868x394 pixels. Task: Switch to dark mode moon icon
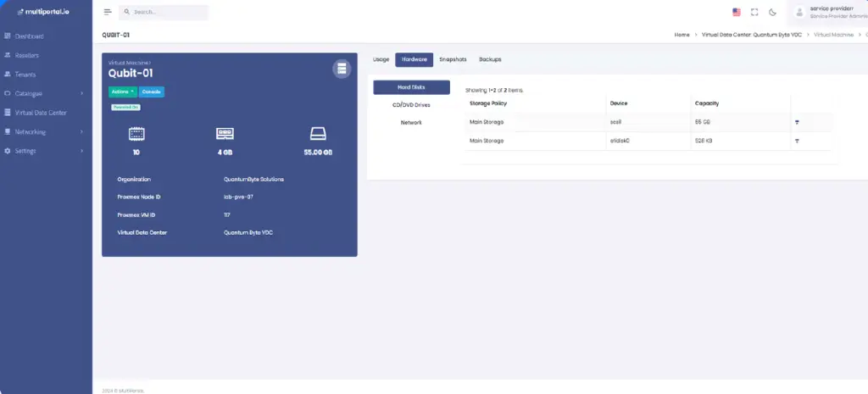[773, 12]
